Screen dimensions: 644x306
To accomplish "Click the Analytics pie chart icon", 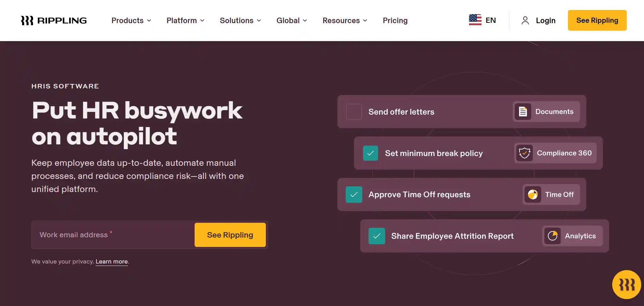I will pyautogui.click(x=552, y=236).
